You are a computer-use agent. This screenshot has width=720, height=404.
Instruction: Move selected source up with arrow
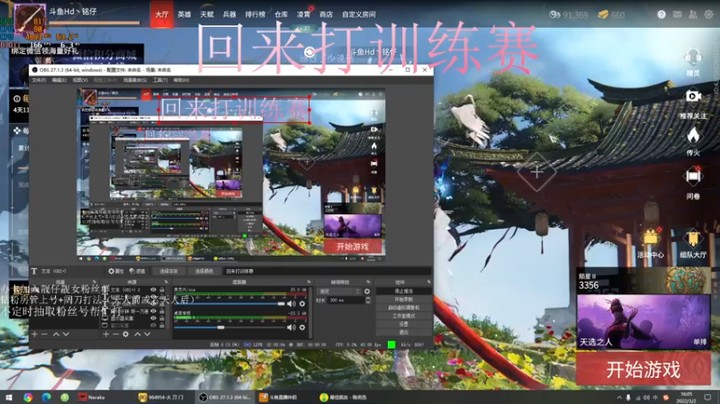[x=137, y=334]
